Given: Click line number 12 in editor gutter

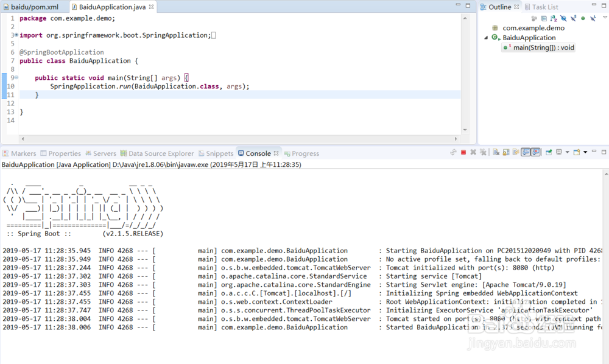Looking at the screenshot, I should pos(10,103).
